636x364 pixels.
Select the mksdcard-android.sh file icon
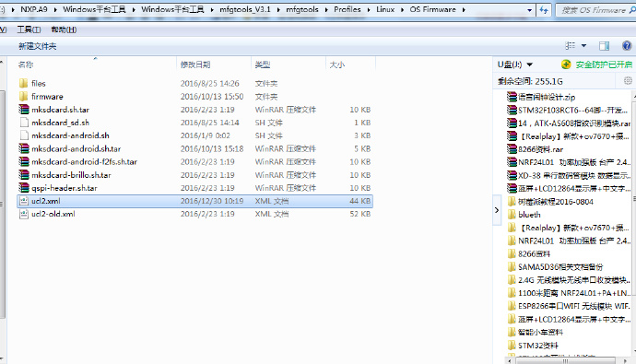[x=24, y=135]
